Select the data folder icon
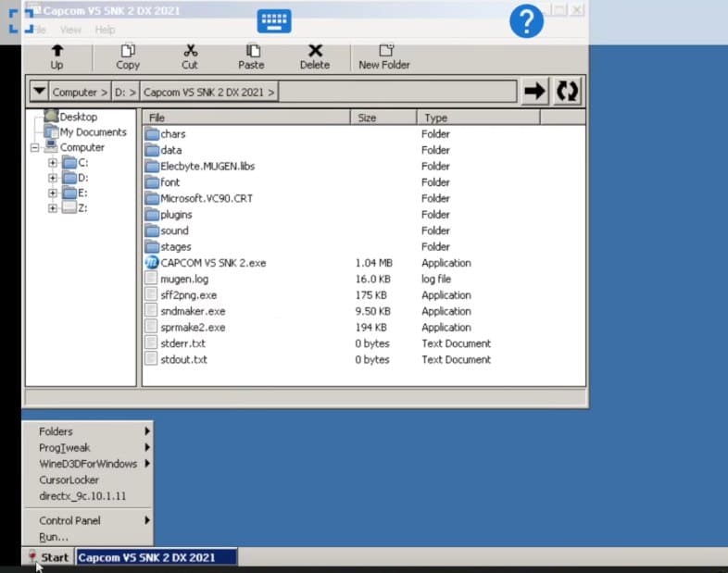Screen dimensions: 728x573 coord(152,150)
